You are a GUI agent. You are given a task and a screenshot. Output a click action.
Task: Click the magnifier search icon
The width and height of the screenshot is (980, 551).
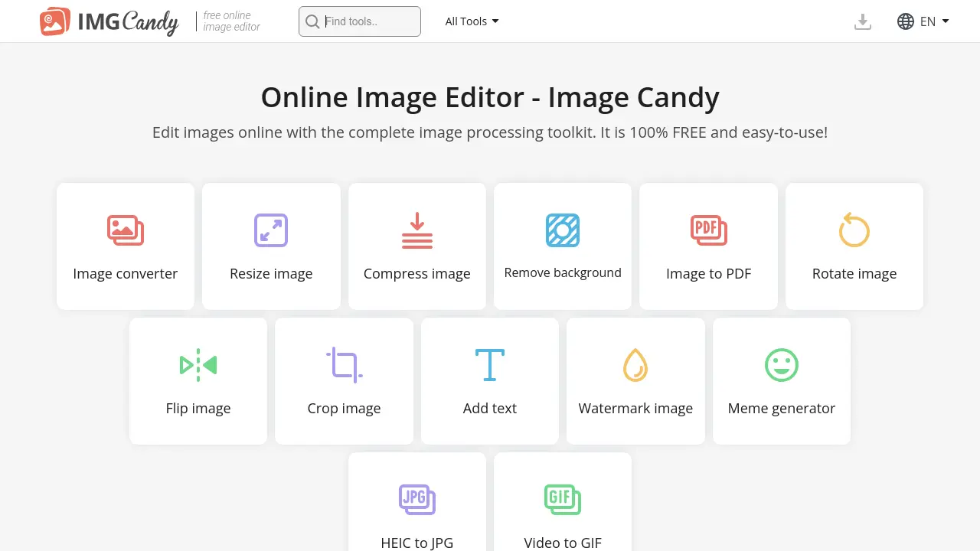point(312,21)
